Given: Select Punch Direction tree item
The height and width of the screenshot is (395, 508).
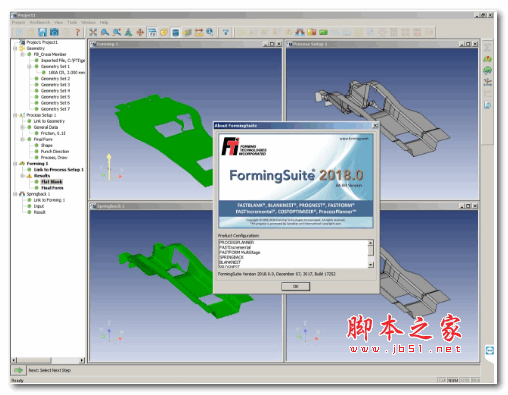Looking at the screenshot, I should coord(55,151).
